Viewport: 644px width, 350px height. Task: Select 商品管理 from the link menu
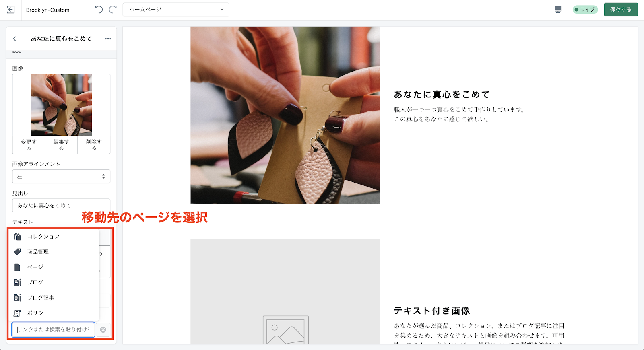click(x=38, y=252)
